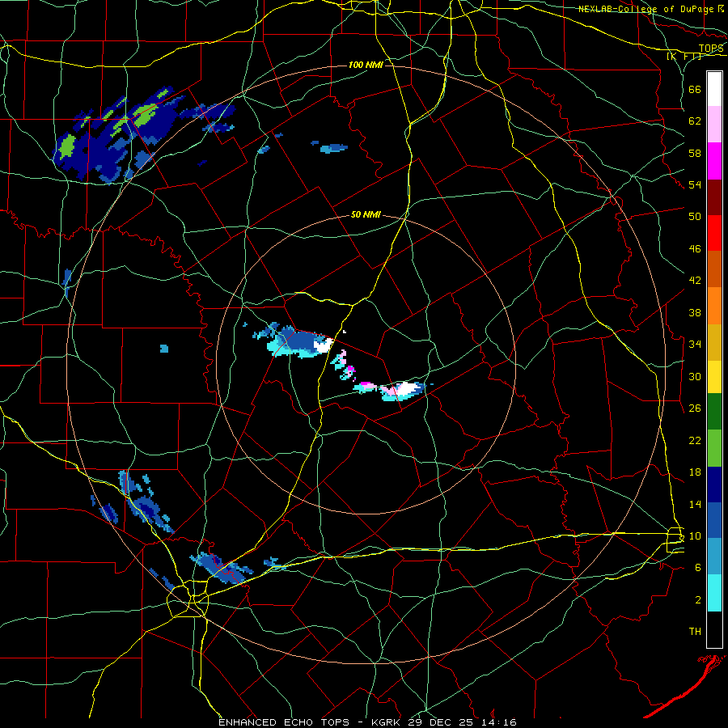Click the yellow swatch between 34 and 30
Viewport: 728px width, 728px height.
(714, 376)
